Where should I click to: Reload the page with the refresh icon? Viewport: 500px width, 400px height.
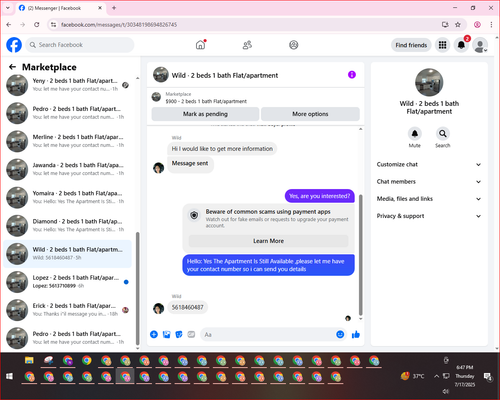pos(37,24)
